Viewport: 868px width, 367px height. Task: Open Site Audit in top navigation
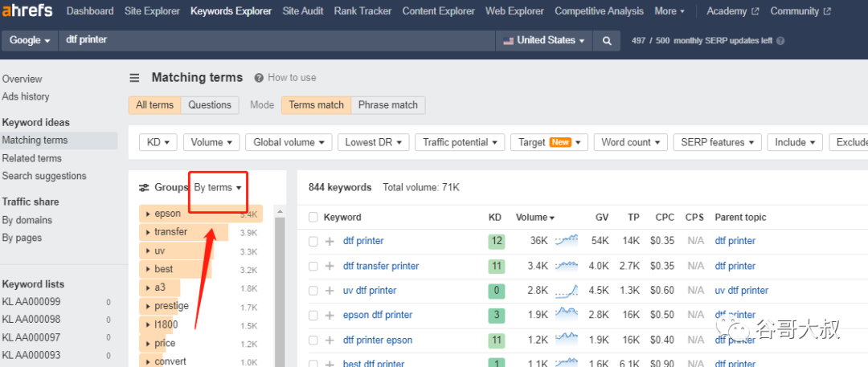coord(303,11)
